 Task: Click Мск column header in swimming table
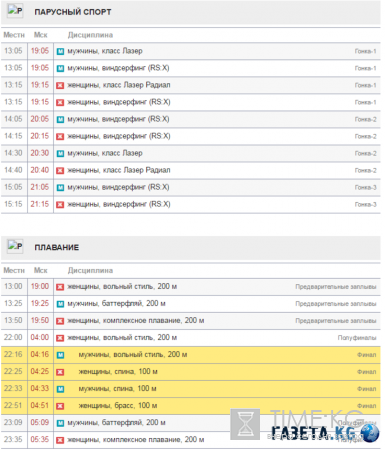point(41,270)
